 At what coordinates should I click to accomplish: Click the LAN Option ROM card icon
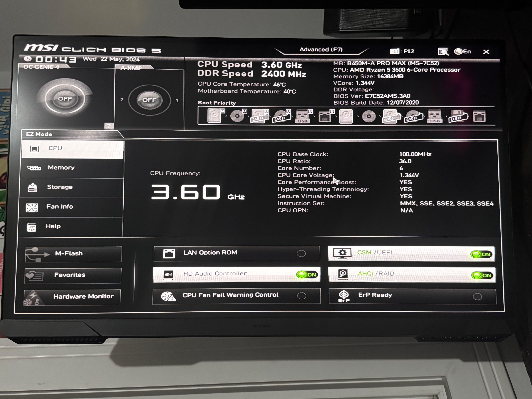pos(169,254)
